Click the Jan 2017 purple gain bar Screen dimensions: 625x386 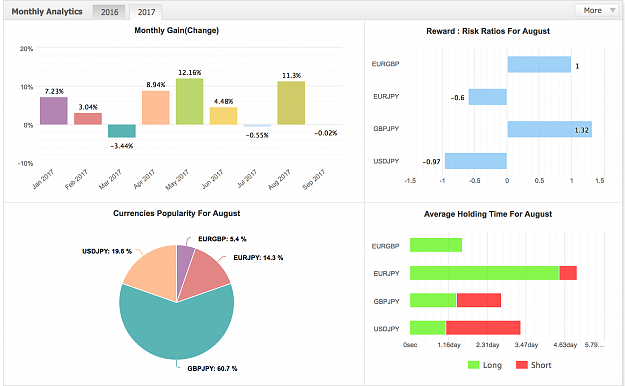coord(54,111)
